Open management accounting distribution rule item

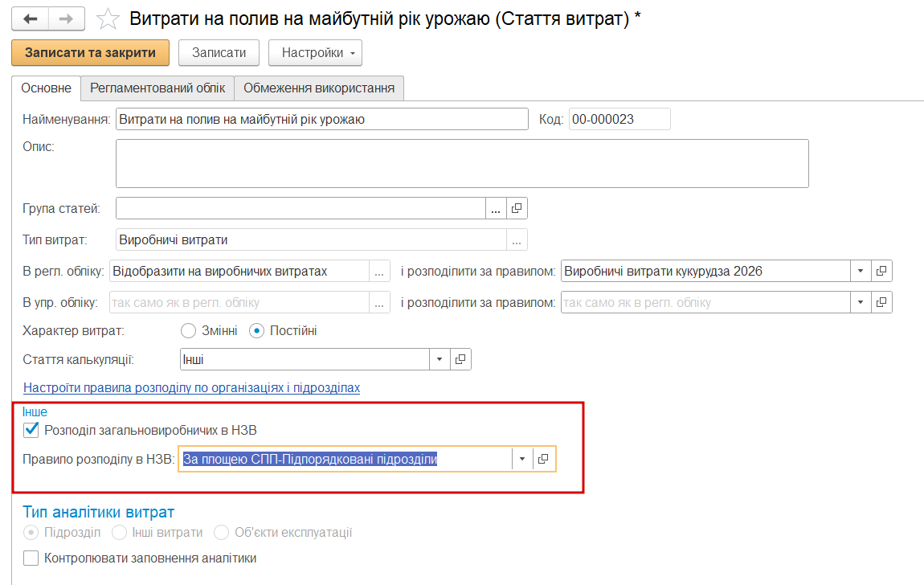[881, 303]
